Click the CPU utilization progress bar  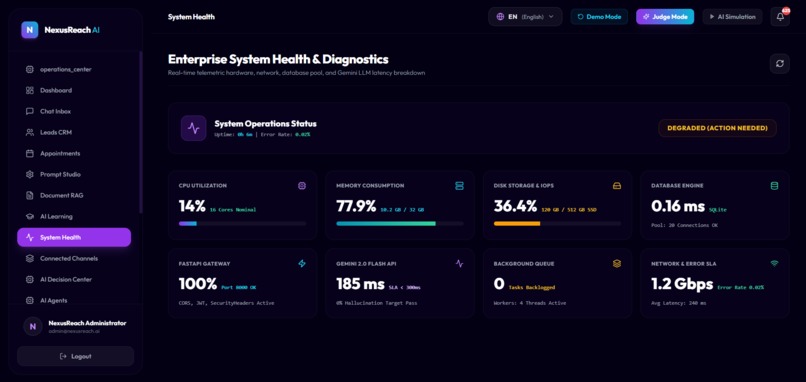tap(242, 224)
